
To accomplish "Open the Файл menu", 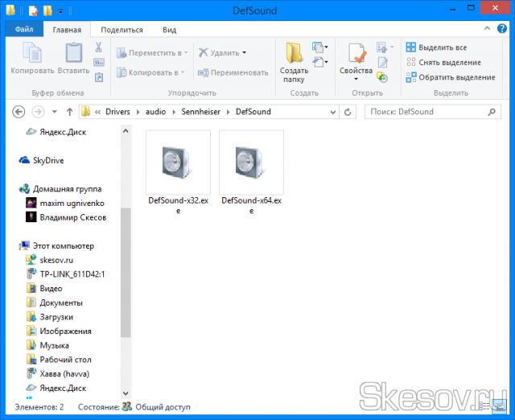I will click(24, 30).
